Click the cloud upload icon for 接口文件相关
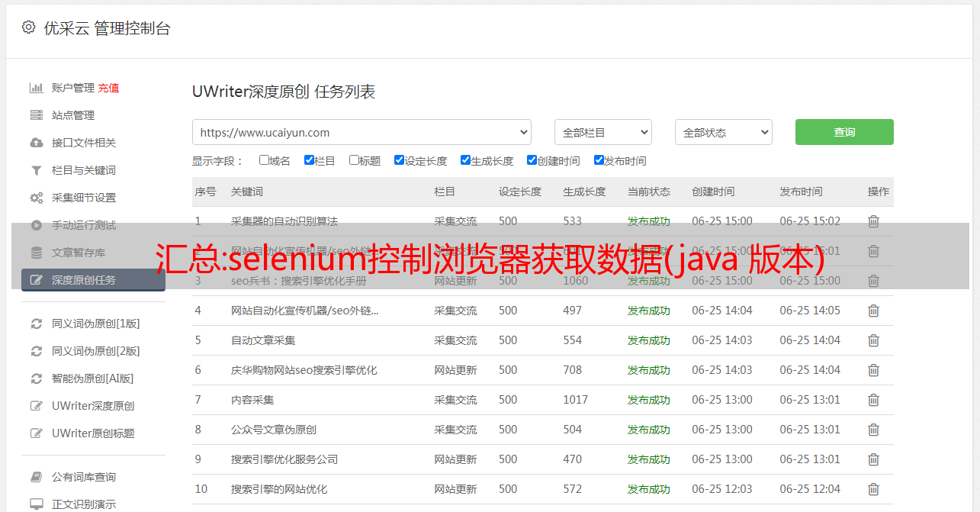The width and height of the screenshot is (980, 512). (x=36, y=143)
